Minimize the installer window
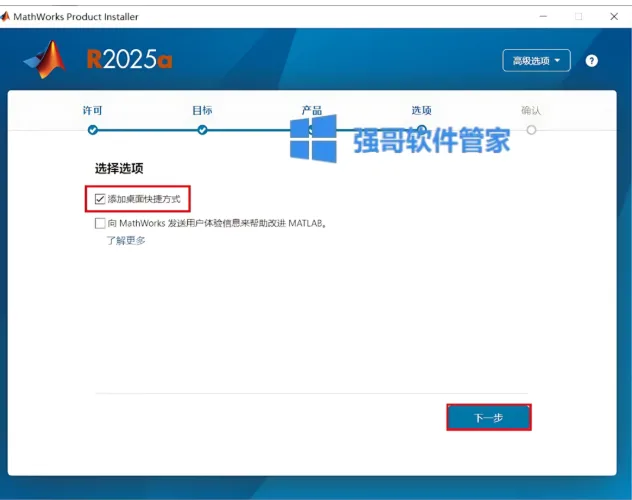This screenshot has height=500, width=632. click(543, 17)
